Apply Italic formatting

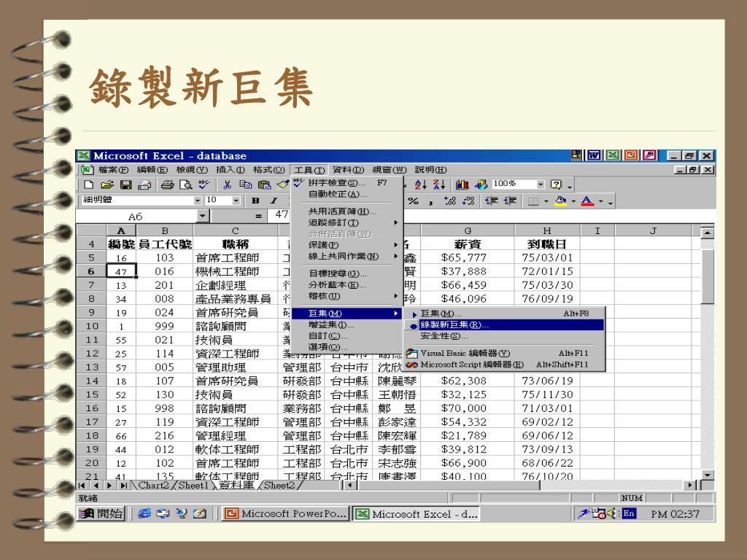[274, 201]
